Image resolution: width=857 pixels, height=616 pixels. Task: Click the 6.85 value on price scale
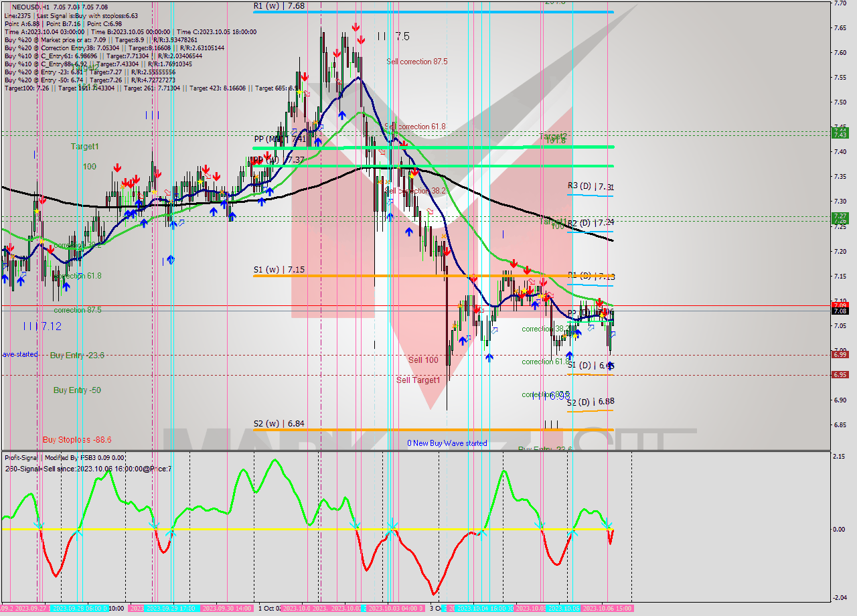pyautogui.click(x=840, y=425)
